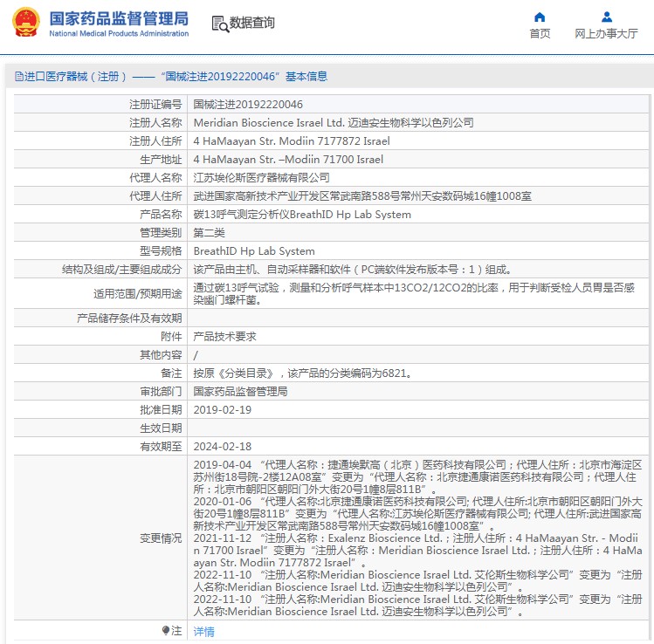Click the 详情 link
Image resolution: width=654 pixels, height=644 pixels.
click(203, 632)
